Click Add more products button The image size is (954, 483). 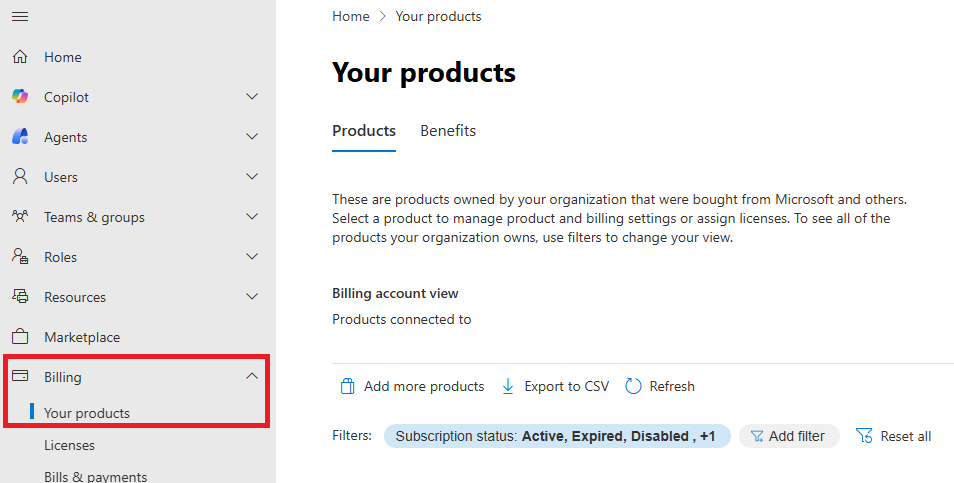pyautogui.click(x=412, y=386)
